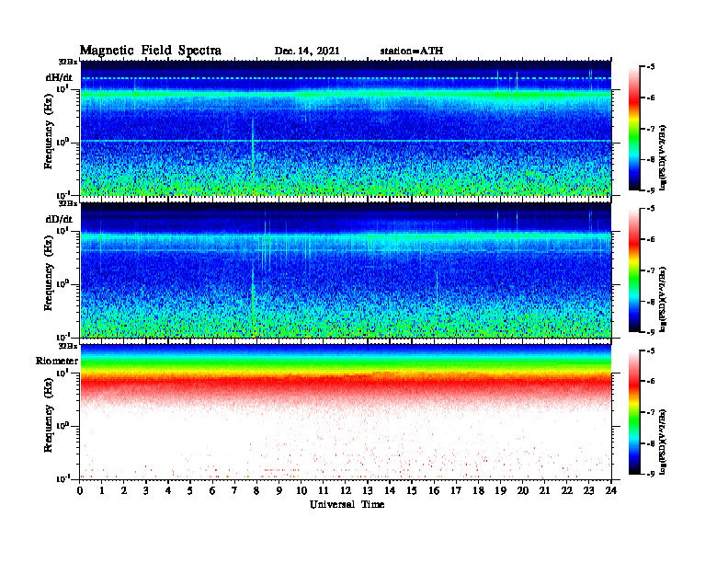The height and width of the screenshot is (563, 728).
Task: Click the "-9" tick of Riometer colorbar
Action: point(651,474)
